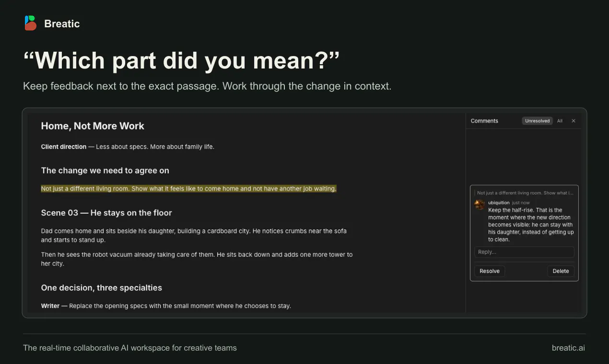
Task: Click the highlighted yellow passage
Action: tap(189, 189)
